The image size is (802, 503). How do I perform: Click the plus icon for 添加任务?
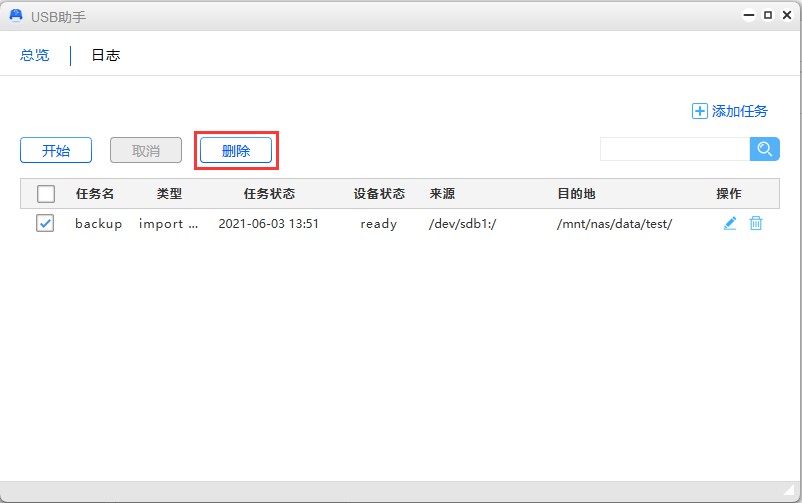pyautogui.click(x=700, y=112)
